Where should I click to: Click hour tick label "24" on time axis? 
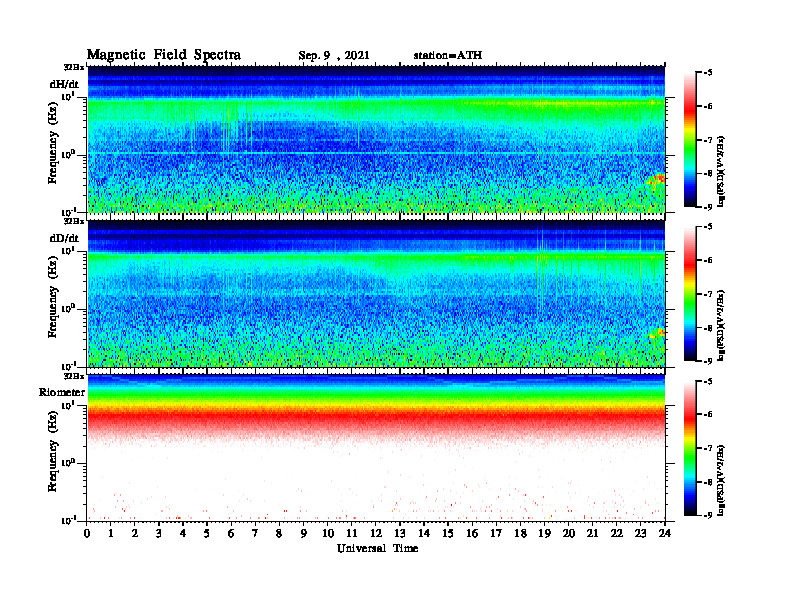click(x=664, y=533)
